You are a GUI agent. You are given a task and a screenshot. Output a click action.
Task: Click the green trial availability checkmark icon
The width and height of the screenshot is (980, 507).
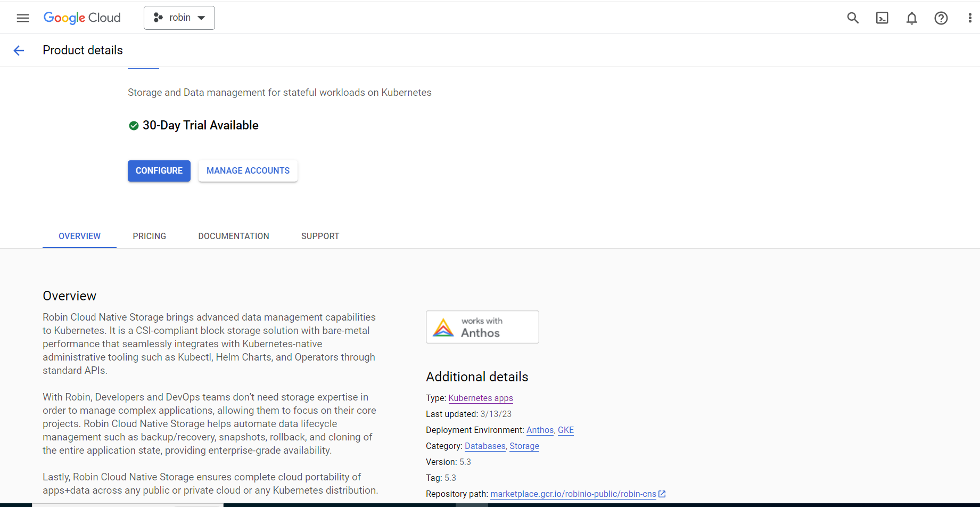tap(134, 125)
